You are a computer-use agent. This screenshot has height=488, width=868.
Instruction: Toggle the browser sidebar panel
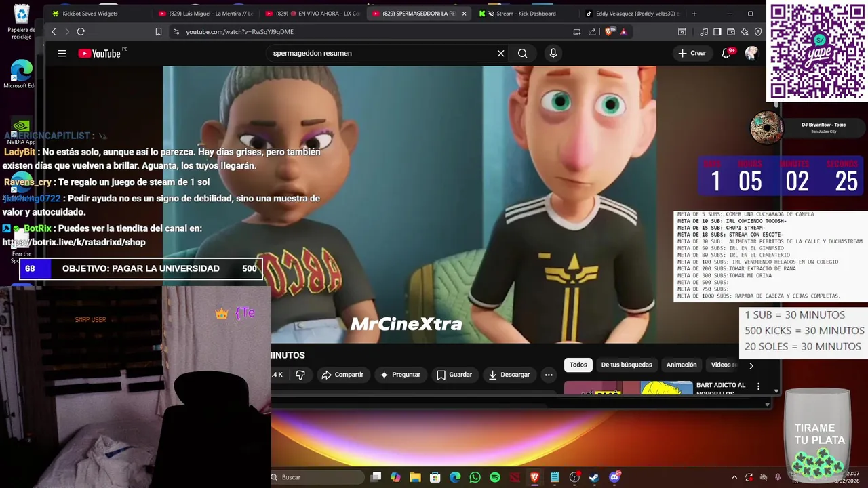coord(717,32)
